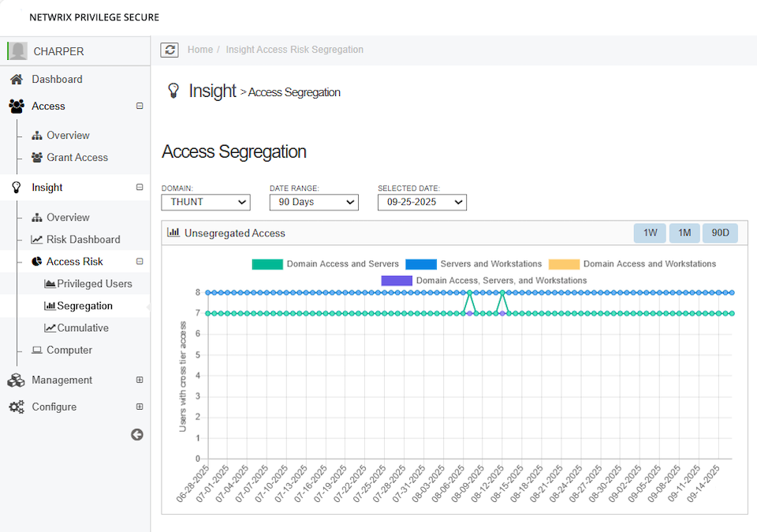The image size is (757, 532).
Task: Click the Insight lightbulb icon in sidebar
Action: click(x=17, y=188)
